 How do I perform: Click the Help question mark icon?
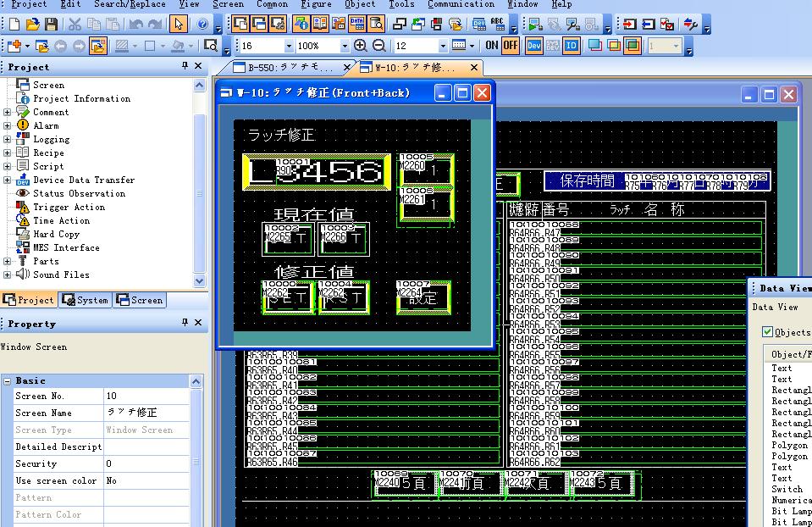point(203,25)
